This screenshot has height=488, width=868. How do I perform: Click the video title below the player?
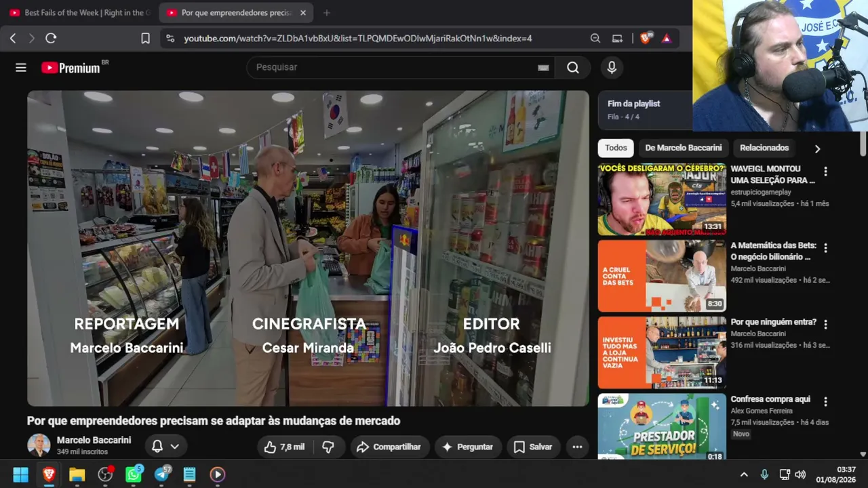click(214, 421)
